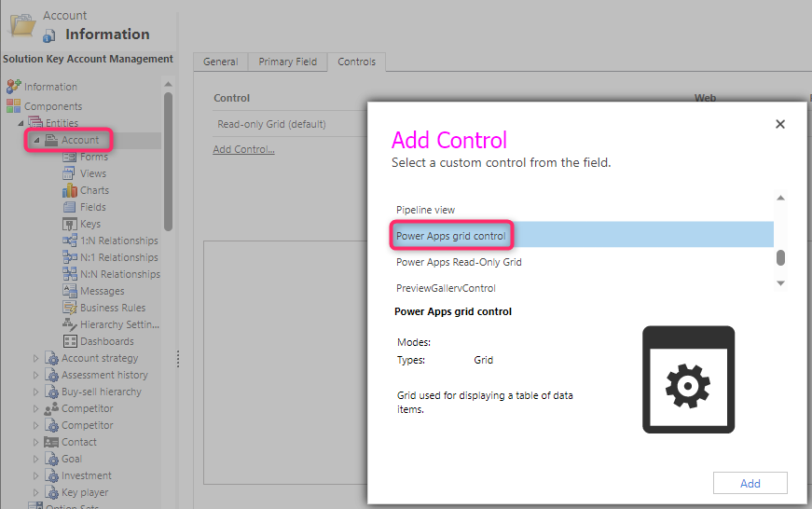This screenshot has height=509, width=812.
Task: Click the Account strategy gear icon
Action: [51, 358]
